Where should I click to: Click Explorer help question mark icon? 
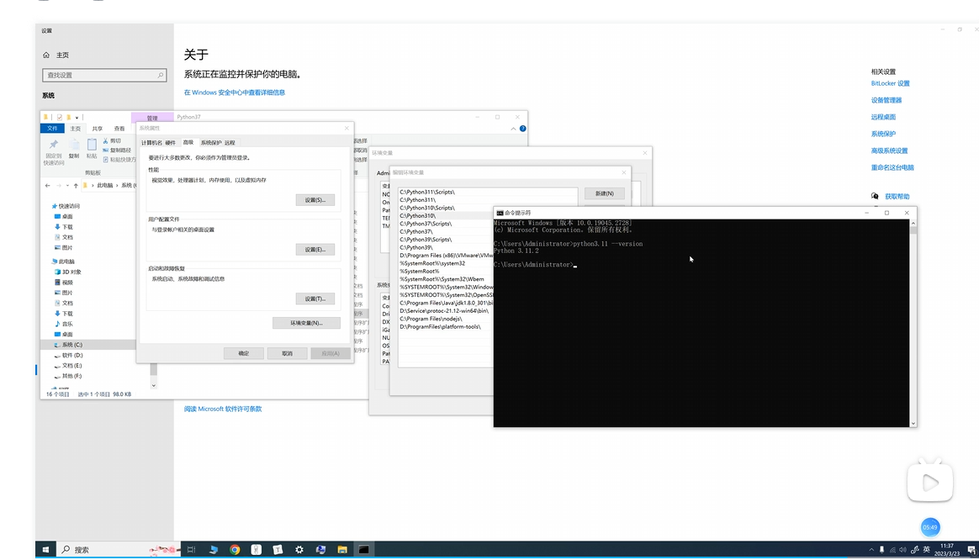(522, 129)
